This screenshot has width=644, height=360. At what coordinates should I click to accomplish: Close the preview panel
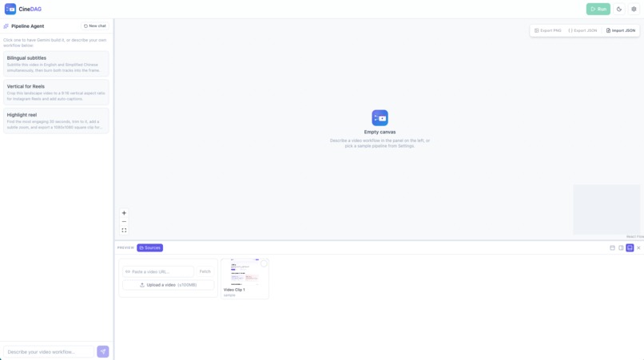(x=638, y=248)
